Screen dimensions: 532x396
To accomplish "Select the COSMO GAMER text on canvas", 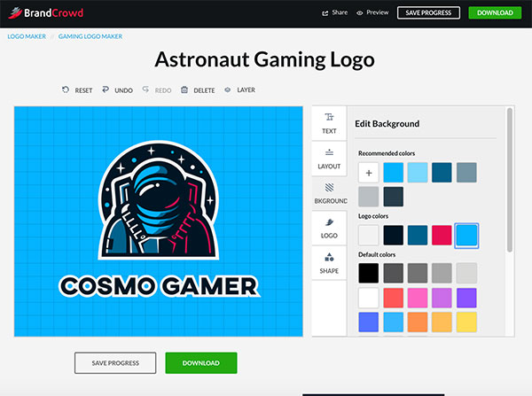I will click(x=160, y=286).
